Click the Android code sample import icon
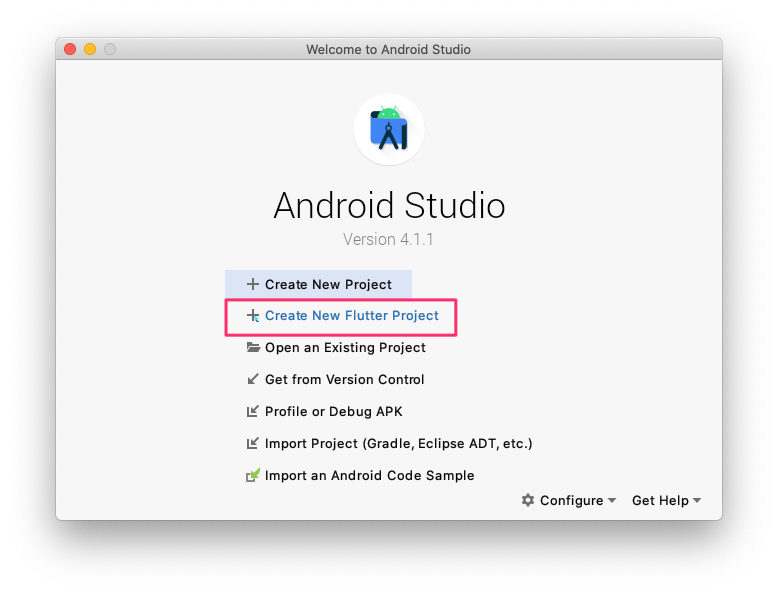The width and height of the screenshot is (778, 594). (253, 475)
